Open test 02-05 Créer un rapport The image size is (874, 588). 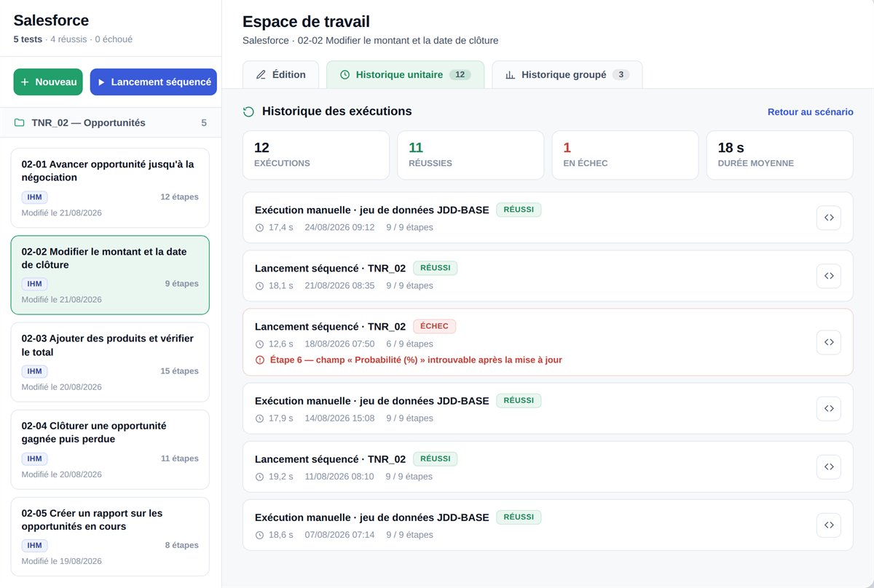[x=110, y=537]
